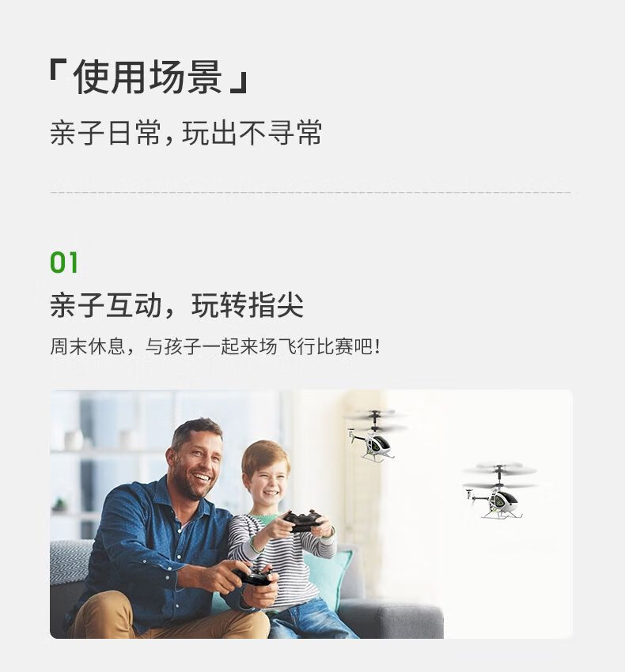Click the 使用场景 section heading

click(x=148, y=77)
